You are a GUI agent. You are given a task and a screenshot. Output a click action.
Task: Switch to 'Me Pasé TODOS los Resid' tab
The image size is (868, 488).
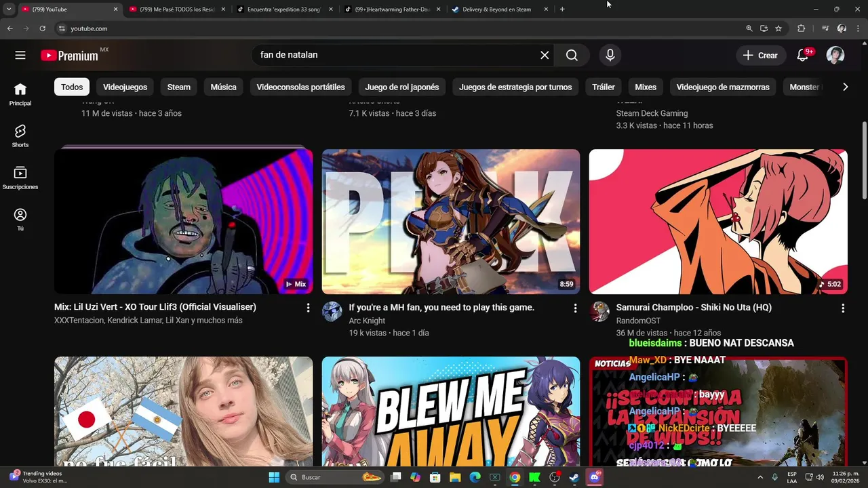[176, 9]
